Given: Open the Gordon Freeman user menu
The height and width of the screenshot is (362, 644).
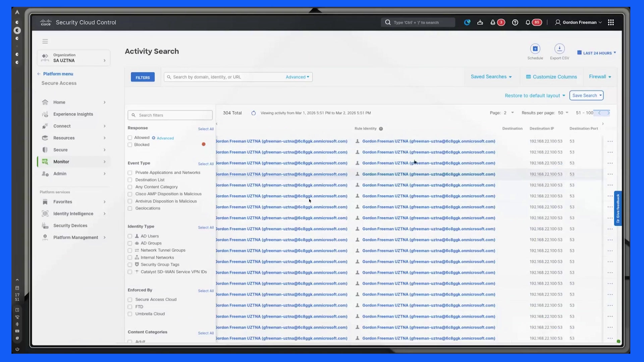Looking at the screenshot, I should point(578,22).
